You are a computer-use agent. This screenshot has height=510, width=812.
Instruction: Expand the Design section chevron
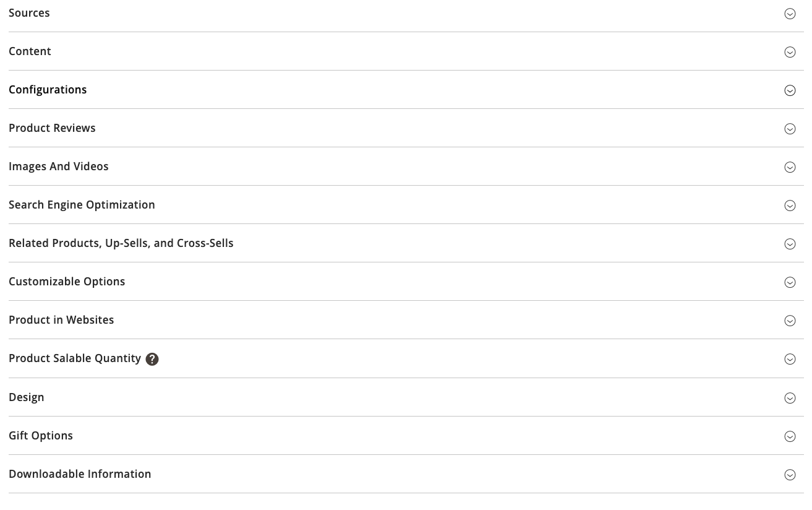pyautogui.click(x=790, y=398)
